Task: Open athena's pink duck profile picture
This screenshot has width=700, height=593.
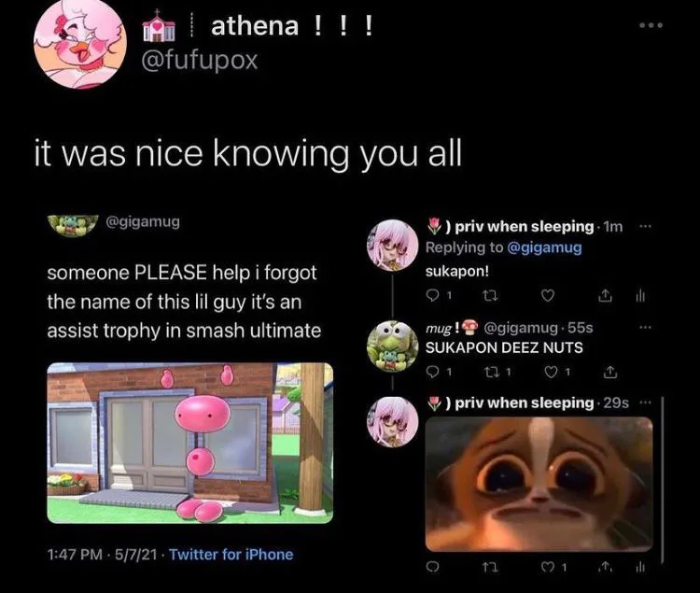Action: click(x=80, y=43)
